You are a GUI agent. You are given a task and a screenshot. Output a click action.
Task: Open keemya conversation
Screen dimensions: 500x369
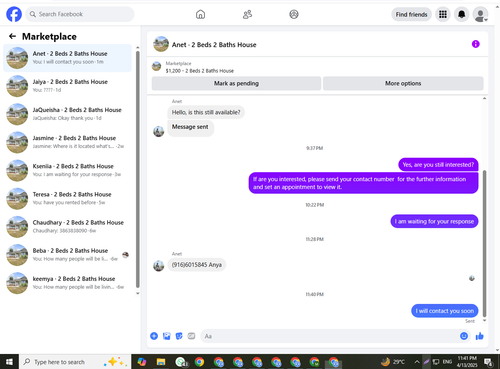[68, 283]
